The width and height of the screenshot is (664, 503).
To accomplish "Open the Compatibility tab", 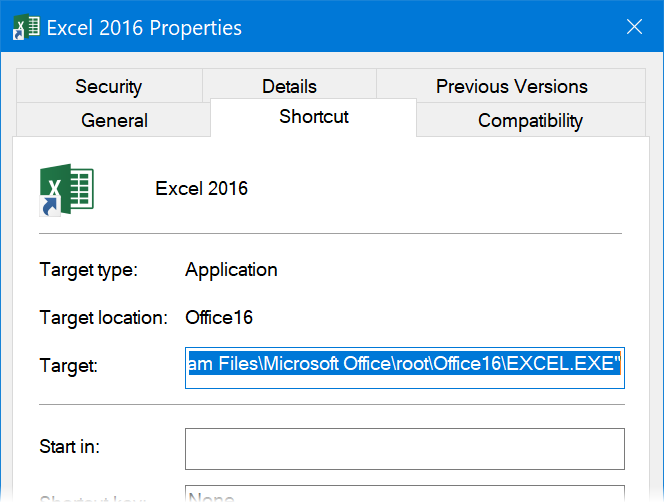I will [531, 120].
